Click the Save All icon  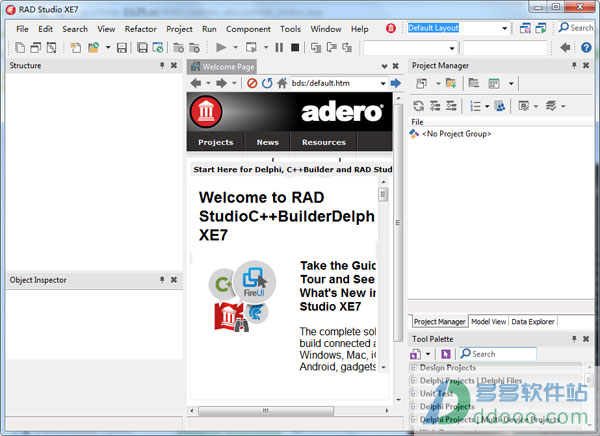[x=142, y=47]
